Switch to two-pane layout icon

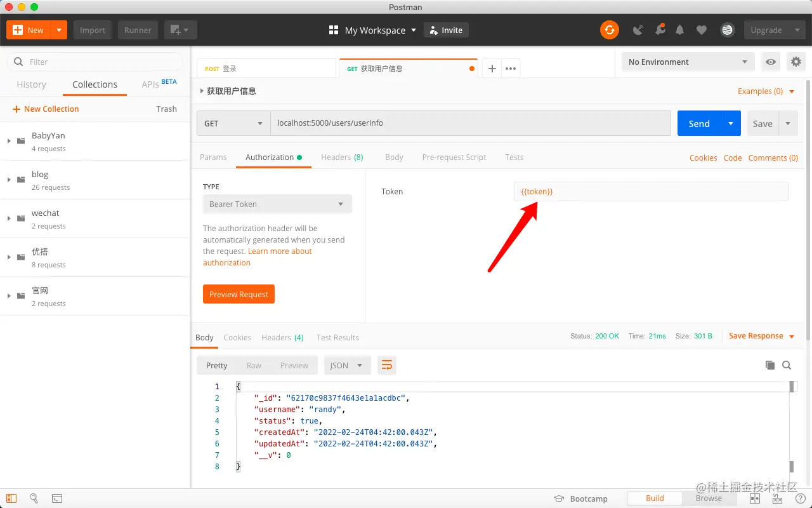(x=755, y=498)
